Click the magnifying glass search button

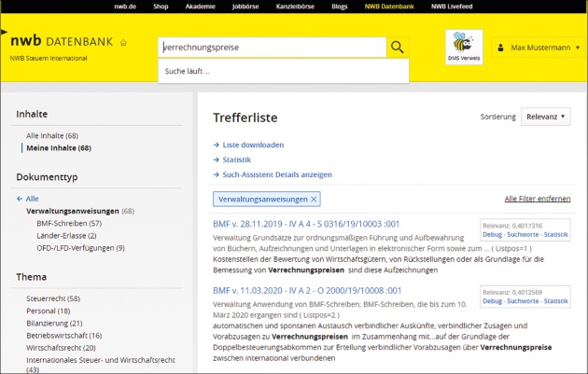(398, 48)
